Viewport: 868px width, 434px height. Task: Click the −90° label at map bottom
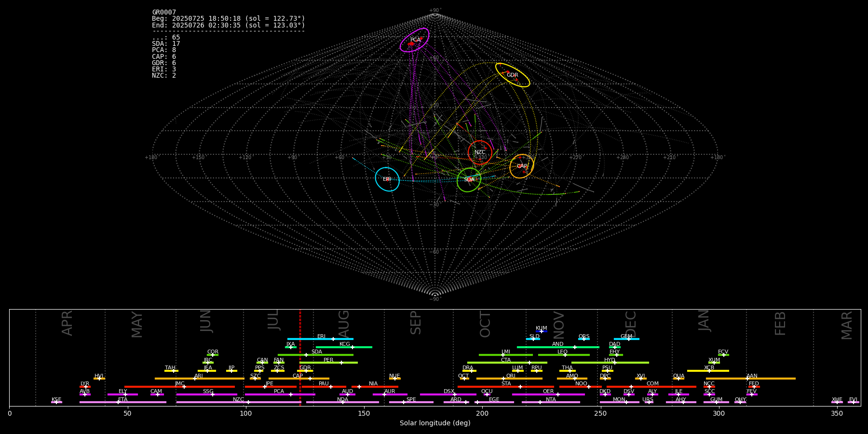pyautogui.click(x=435, y=299)
